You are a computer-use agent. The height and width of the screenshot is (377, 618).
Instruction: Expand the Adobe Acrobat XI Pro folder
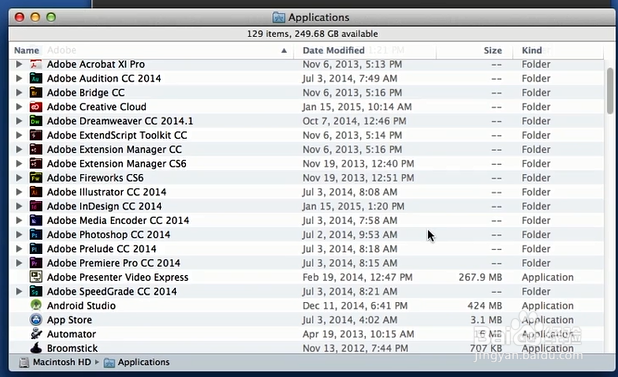pos(19,64)
